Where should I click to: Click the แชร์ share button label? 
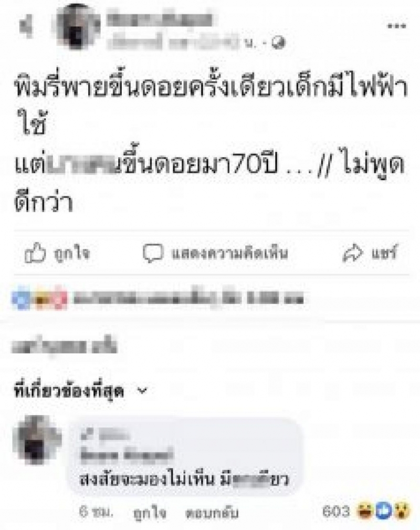(x=384, y=253)
